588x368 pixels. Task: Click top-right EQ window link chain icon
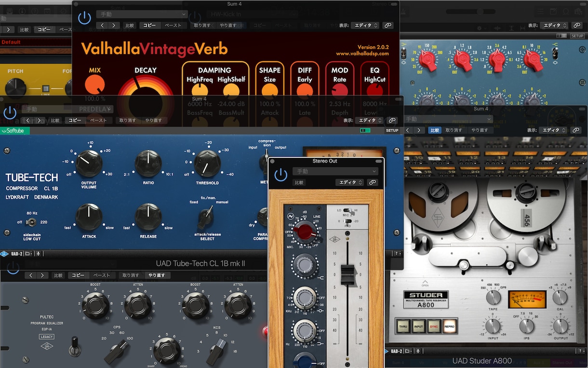coord(577,26)
